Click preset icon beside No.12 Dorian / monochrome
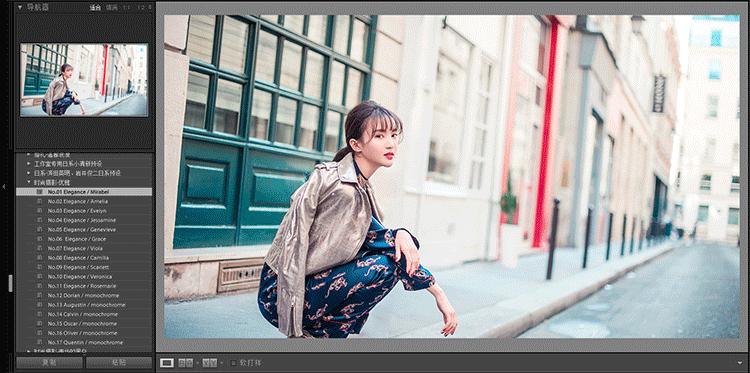 click(x=40, y=296)
